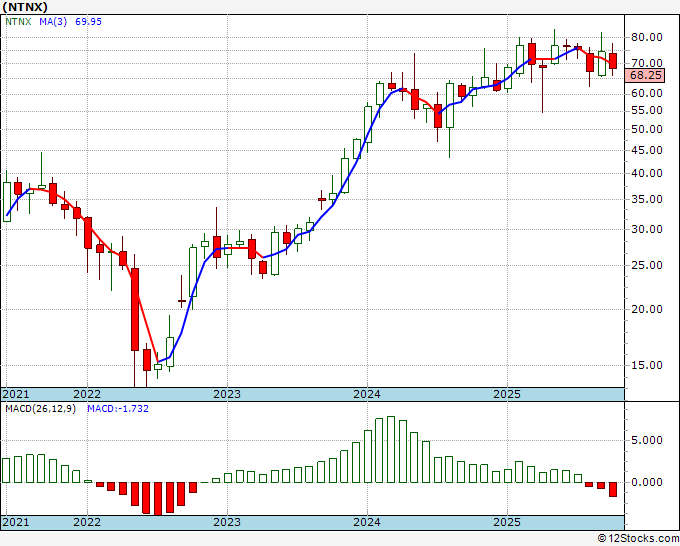Select 2024 on the price chart time axis
Viewport: 680px width, 546px height.
367,394
